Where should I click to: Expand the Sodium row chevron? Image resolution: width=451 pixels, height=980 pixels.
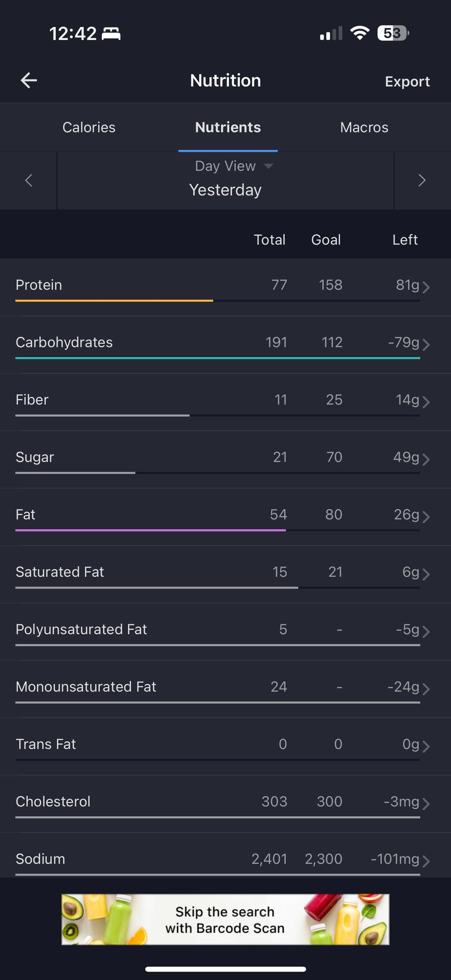(426, 861)
